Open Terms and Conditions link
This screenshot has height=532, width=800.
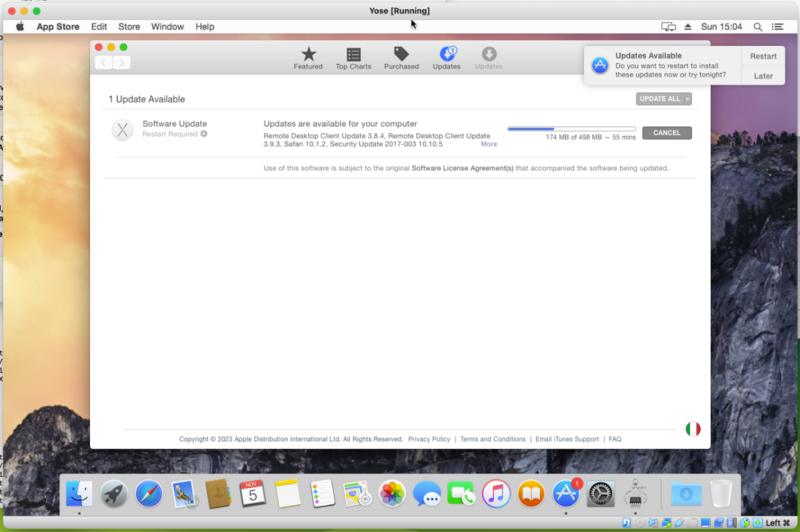(x=492, y=439)
